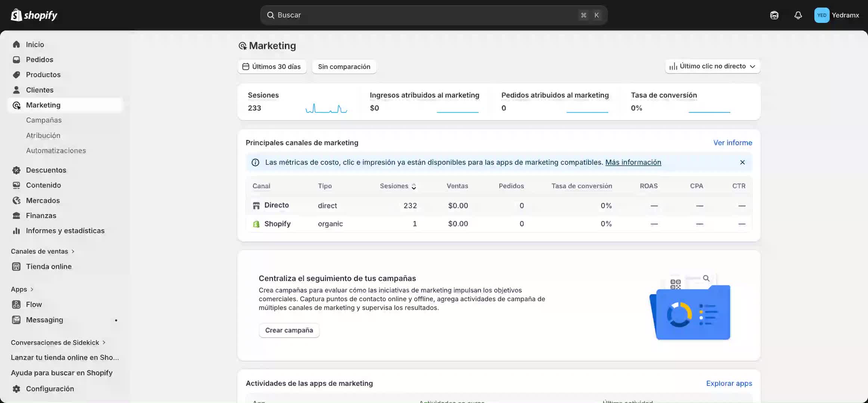Viewport: 868px width, 403px height.
Task: Go to Atribución submenu
Action: (x=43, y=135)
